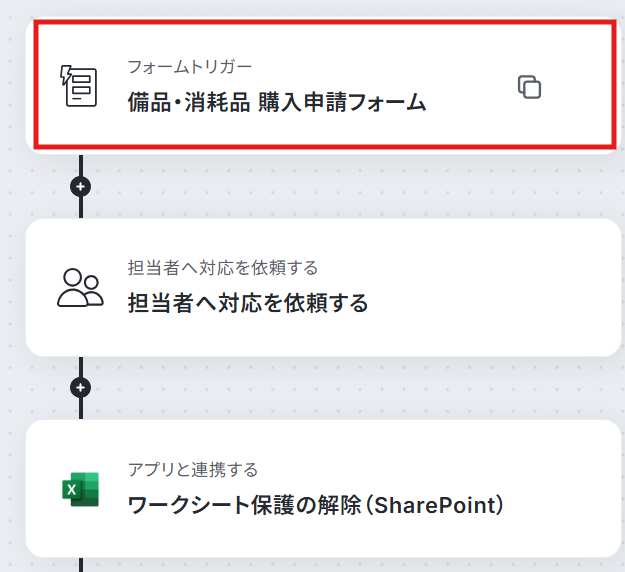Select the red-highlighted form trigger card

324,85
